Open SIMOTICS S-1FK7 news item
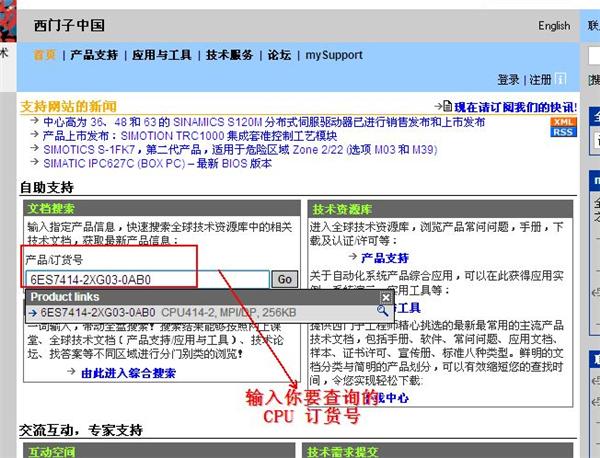600x458 pixels. tap(240, 150)
